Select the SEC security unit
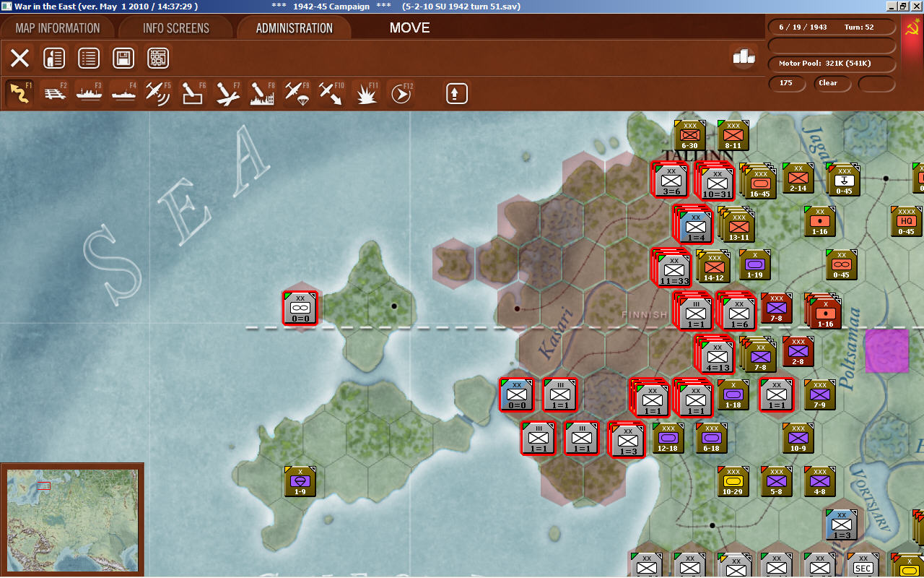Image resolution: width=924 pixels, height=578 pixels. coord(863,566)
